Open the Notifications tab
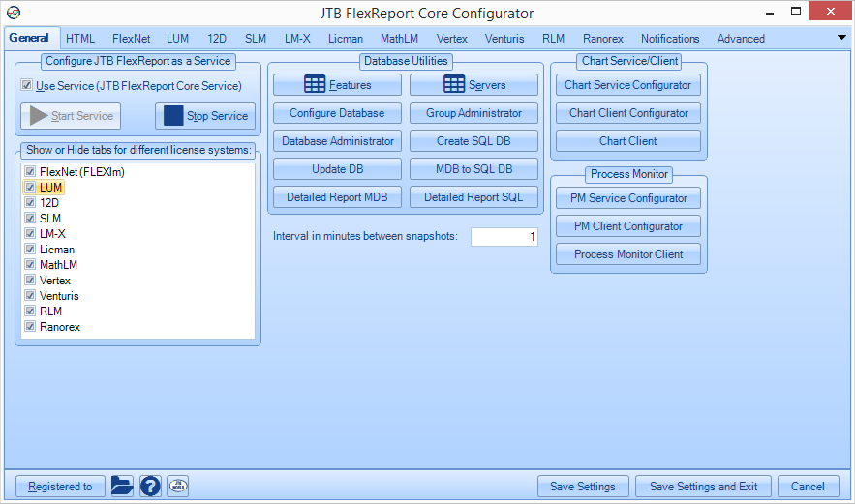 pyautogui.click(x=670, y=39)
